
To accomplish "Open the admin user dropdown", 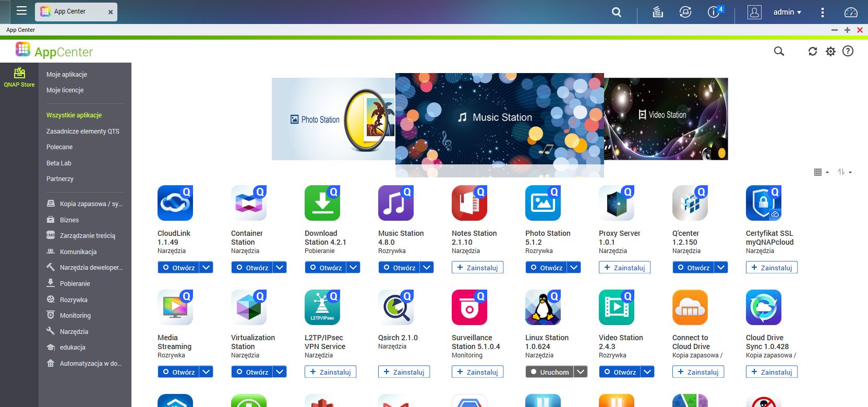I will coord(787,12).
